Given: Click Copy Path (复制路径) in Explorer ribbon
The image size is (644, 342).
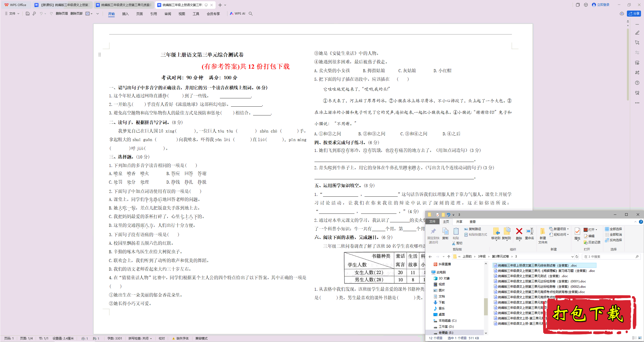Looking at the screenshot, I should (473, 229).
